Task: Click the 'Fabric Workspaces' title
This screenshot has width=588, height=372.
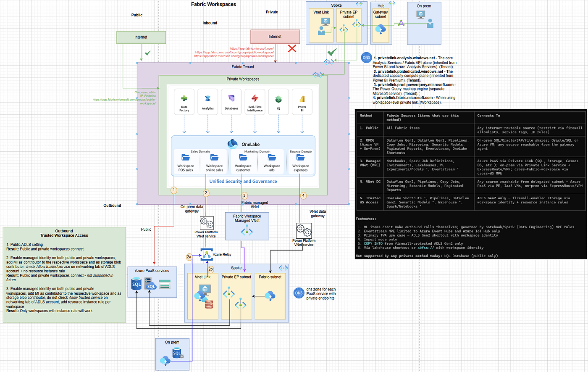Action: coord(213,4)
